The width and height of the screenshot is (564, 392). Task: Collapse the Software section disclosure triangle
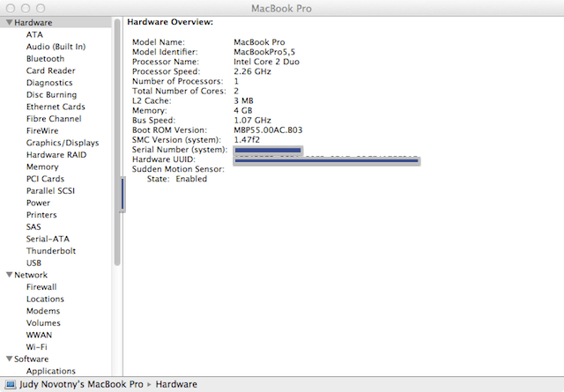pyautogui.click(x=10, y=359)
